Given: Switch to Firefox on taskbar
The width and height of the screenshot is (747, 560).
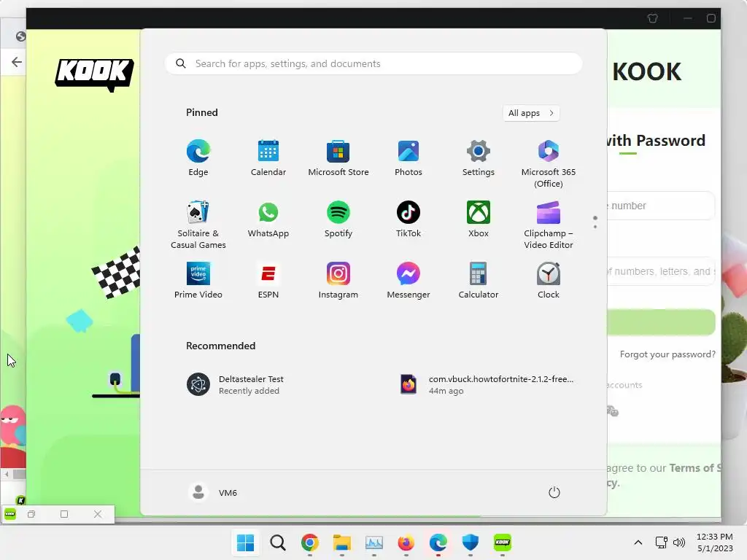Looking at the screenshot, I should (406, 542).
